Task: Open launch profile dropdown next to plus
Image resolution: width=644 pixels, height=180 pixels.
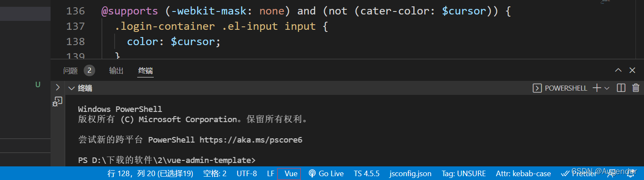Action: point(607,88)
